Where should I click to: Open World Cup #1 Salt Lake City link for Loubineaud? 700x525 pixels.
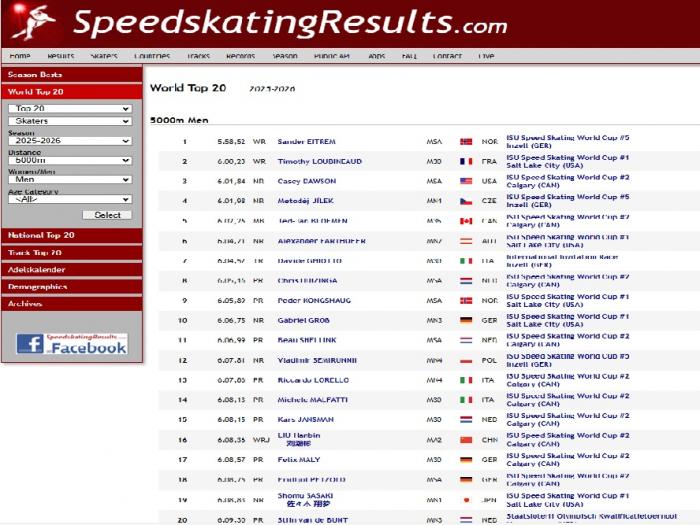tap(567, 161)
